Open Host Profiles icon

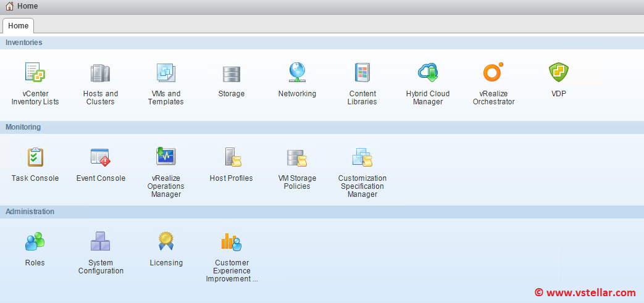pos(232,157)
